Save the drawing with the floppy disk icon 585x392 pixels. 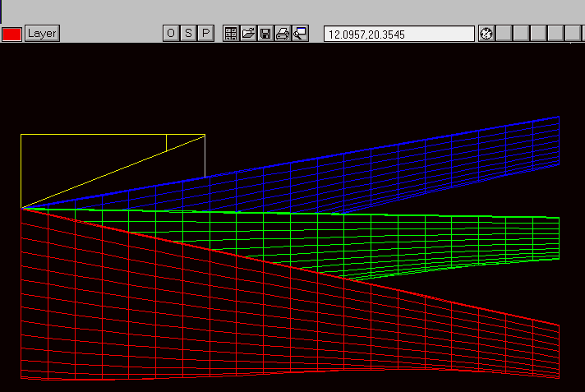(x=265, y=34)
